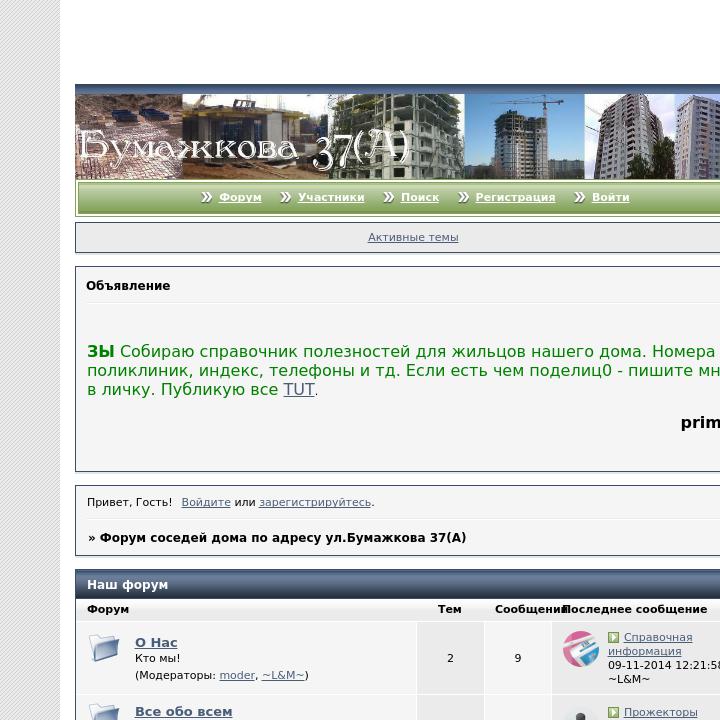Viewport: 720px width, 720px height.
Task: Open the Прожекторы last post link
Action: (660, 712)
